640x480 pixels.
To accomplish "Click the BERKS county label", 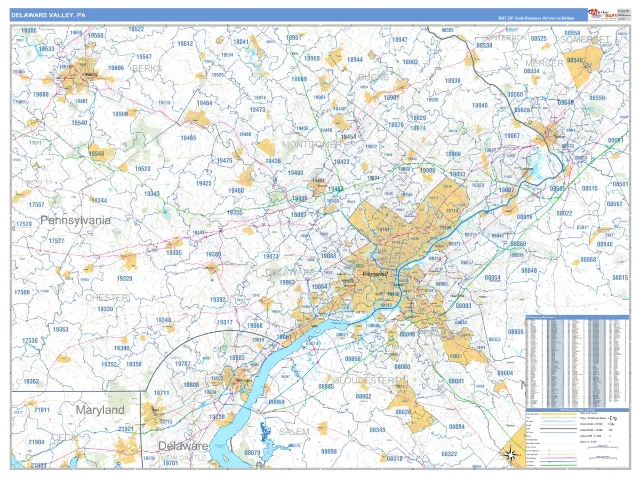I will [147, 69].
